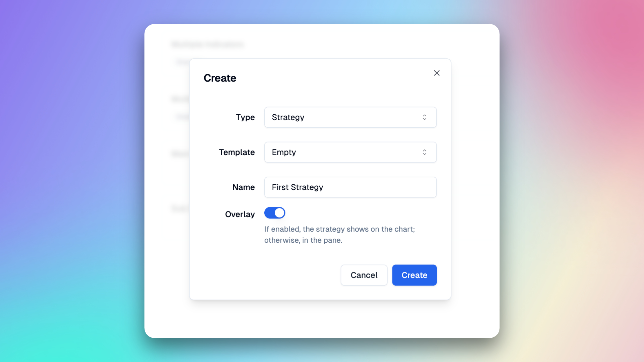The width and height of the screenshot is (644, 362).
Task: Click the Template field stepper down arrow
Action: (x=425, y=154)
